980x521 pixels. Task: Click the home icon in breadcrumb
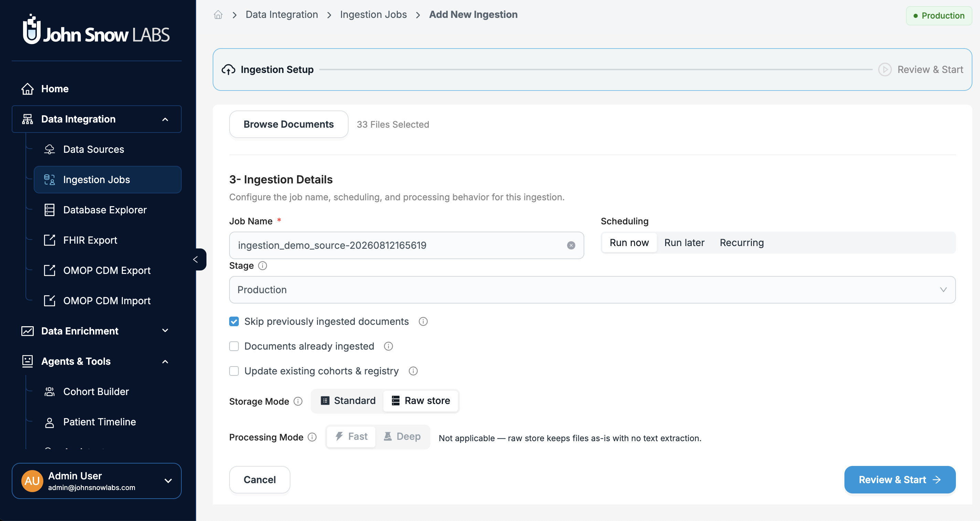click(218, 14)
